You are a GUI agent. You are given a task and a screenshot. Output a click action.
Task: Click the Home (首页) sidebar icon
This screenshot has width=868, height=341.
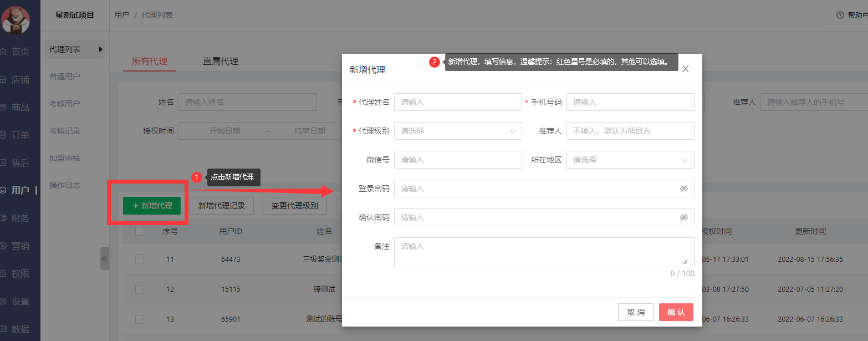(3, 52)
